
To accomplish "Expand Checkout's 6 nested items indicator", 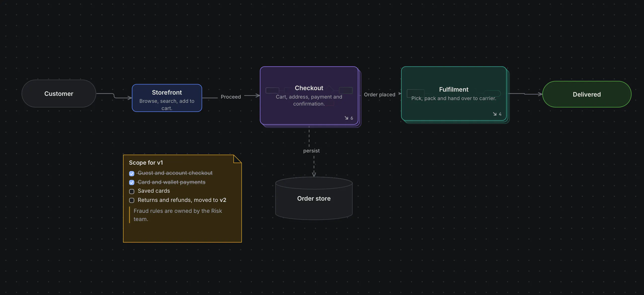I will pos(349,118).
